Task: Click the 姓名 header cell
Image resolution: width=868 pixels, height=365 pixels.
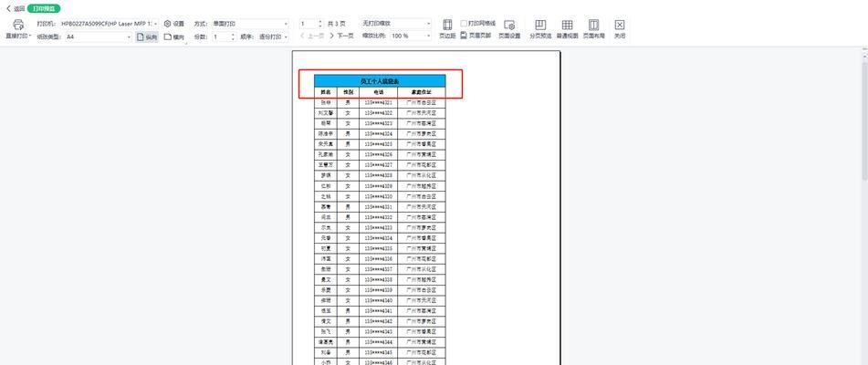Action: point(326,92)
